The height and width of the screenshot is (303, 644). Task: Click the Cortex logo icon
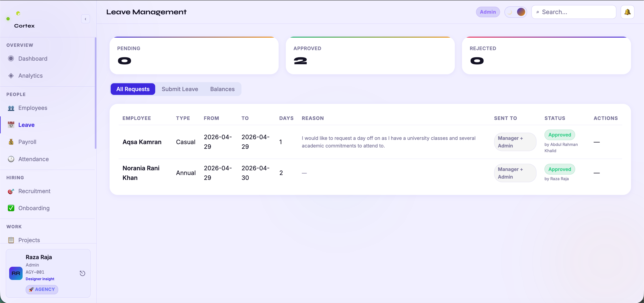click(18, 13)
